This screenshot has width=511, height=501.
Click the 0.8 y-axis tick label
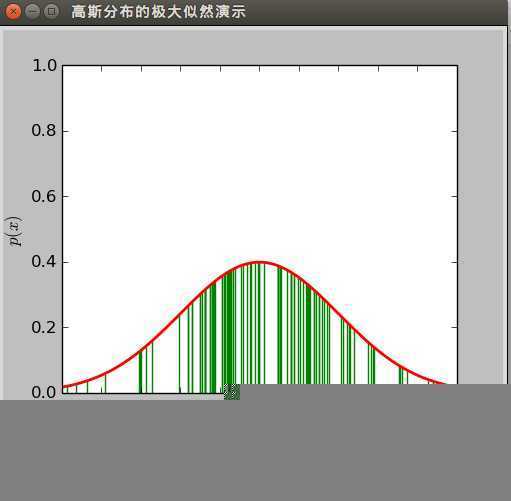point(44,130)
